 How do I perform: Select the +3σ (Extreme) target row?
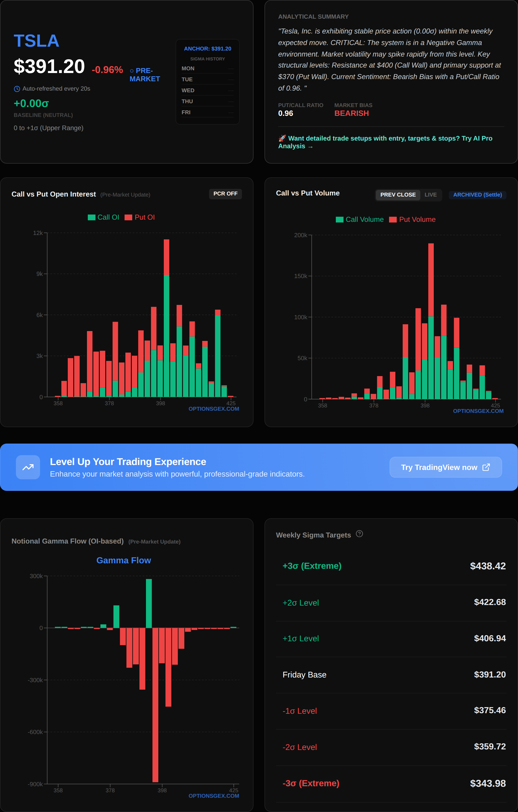(391, 566)
